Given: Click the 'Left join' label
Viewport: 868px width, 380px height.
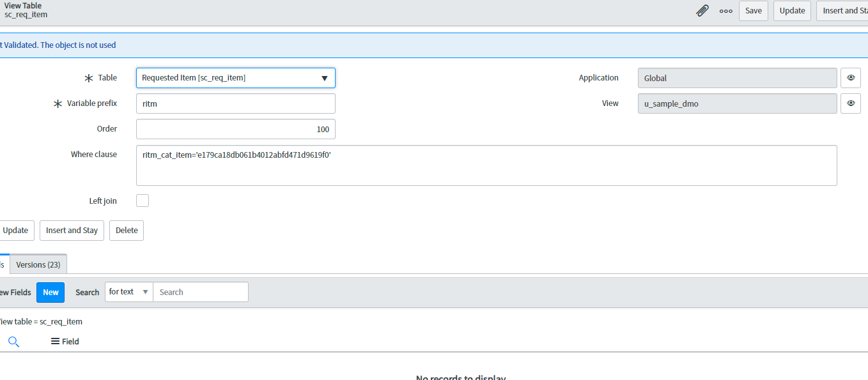Looking at the screenshot, I should point(103,201).
